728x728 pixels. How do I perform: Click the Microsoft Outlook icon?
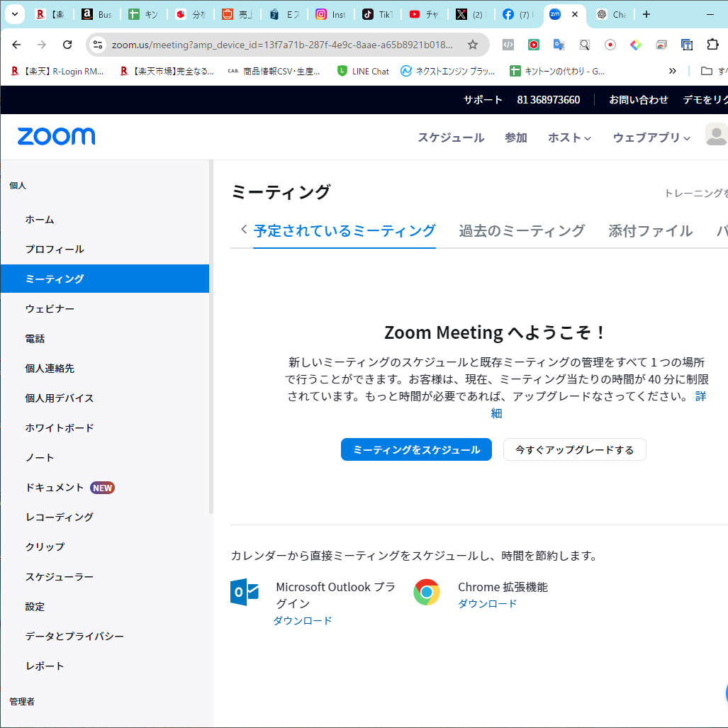tap(245, 592)
